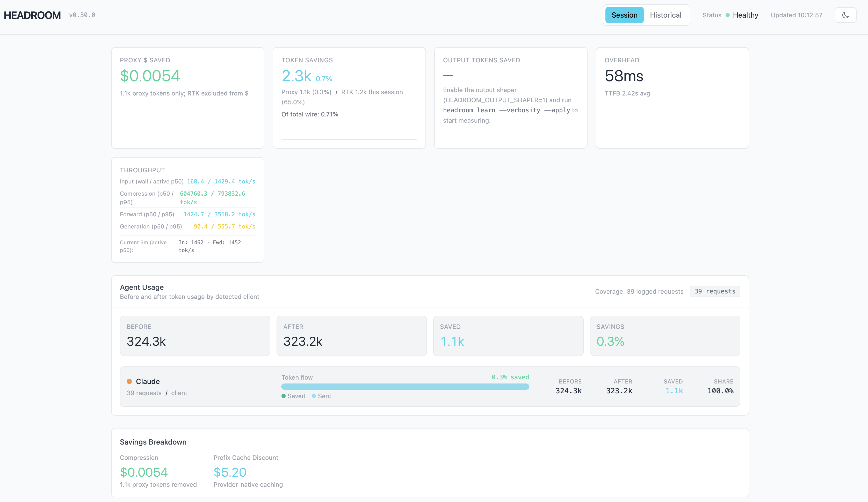Click the Forward 1424.7 / 3518.2 value
868x502 pixels.
(219, 214)
